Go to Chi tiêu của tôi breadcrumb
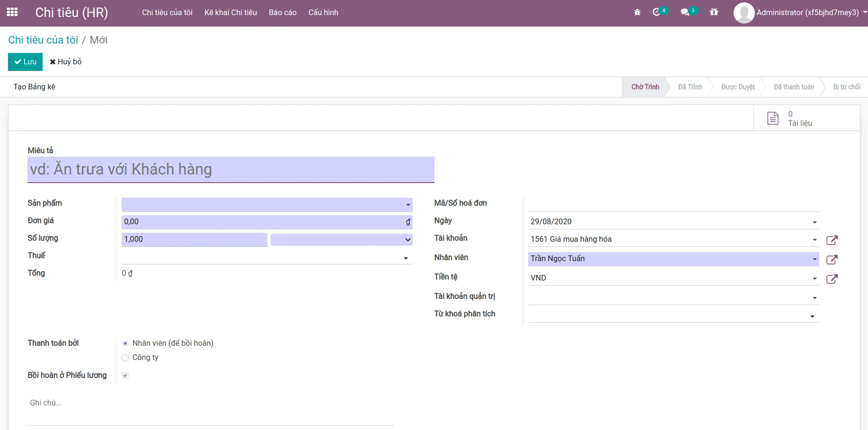868x430 pixels. click(x=43, y=40)
